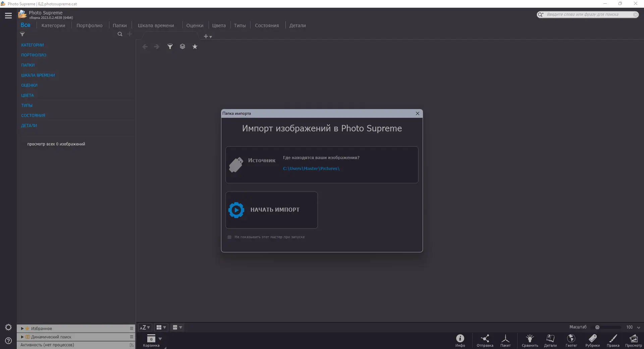Open settings via the gear icon
Viewport: 644px width, 349px height.
[8, 327]
